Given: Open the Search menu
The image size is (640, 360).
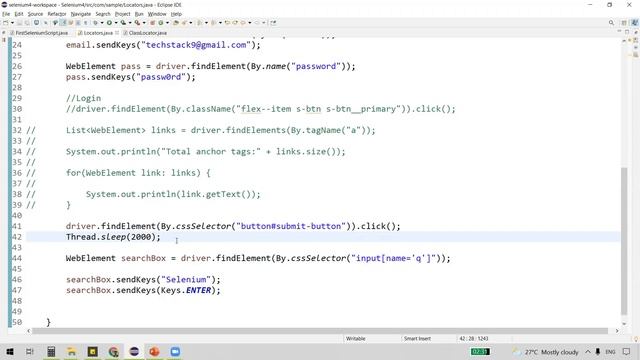Looking at the screenshot, I should (103, 14).
